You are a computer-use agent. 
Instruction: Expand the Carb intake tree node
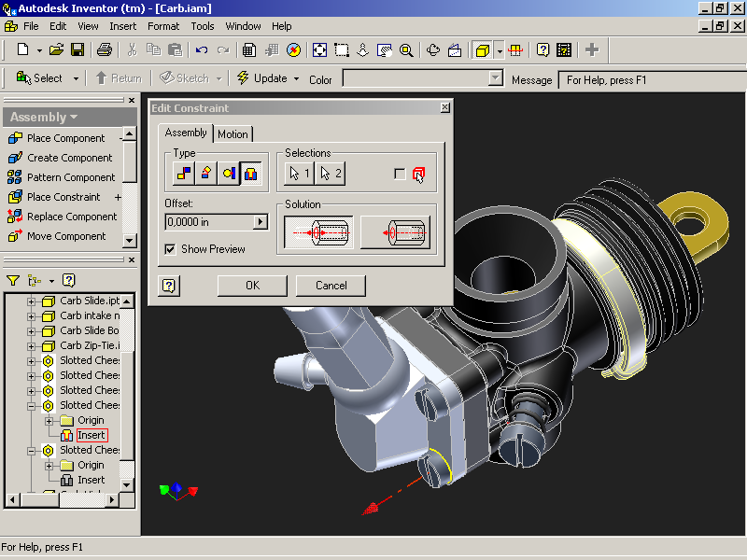32,316
